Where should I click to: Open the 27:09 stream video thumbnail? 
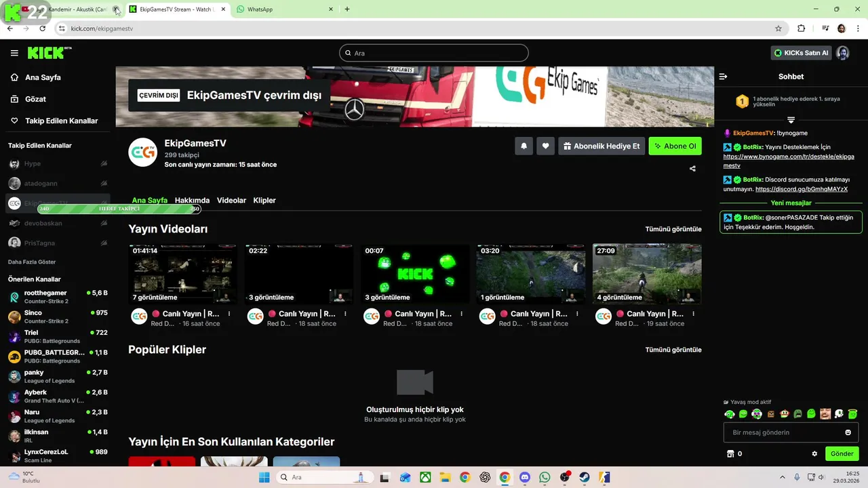647,274
